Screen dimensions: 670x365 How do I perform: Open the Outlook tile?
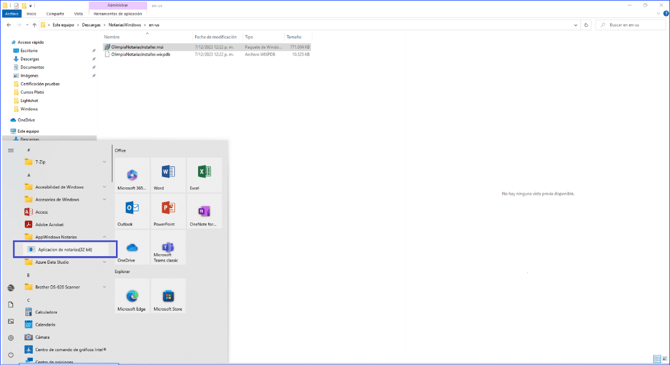[x=132, y=211]
